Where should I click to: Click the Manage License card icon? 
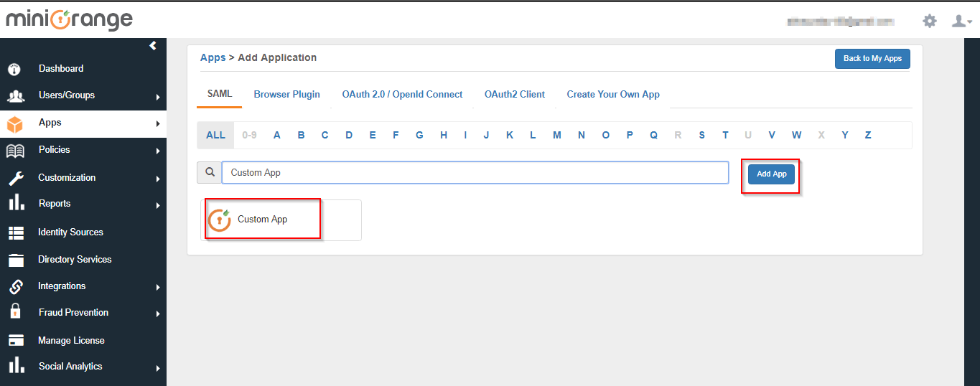(x=16, y=341)
